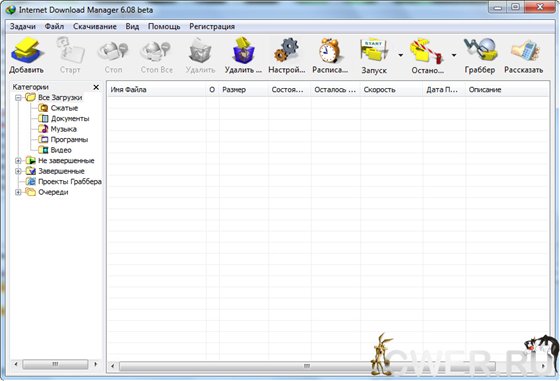Select the Музыка category

point(64,129)
